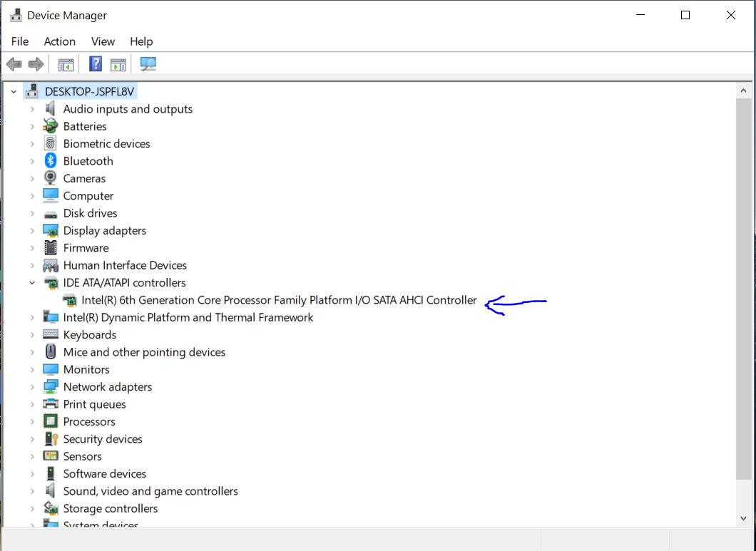Select the Monitors label
Image resolution: width=756 pixels, height=551 pixels.
(x=86, y=370)
